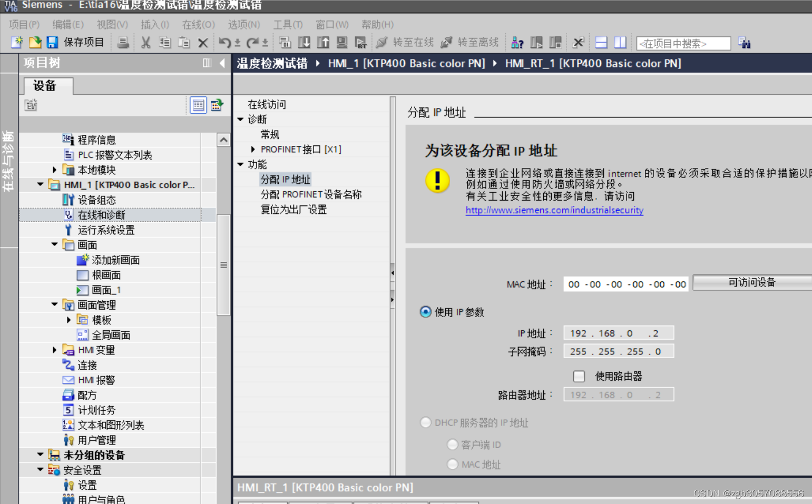The width and height of the screenshot is (812, 504).
Task: Click the IP 地址 input field
Action: tap(619, 333)
